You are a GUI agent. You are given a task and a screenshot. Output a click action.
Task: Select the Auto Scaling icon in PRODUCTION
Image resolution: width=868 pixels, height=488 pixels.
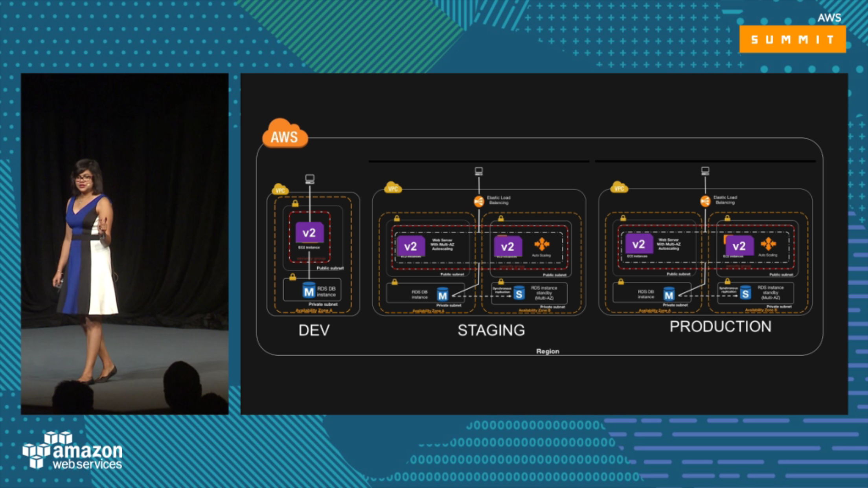pos(768,244)
